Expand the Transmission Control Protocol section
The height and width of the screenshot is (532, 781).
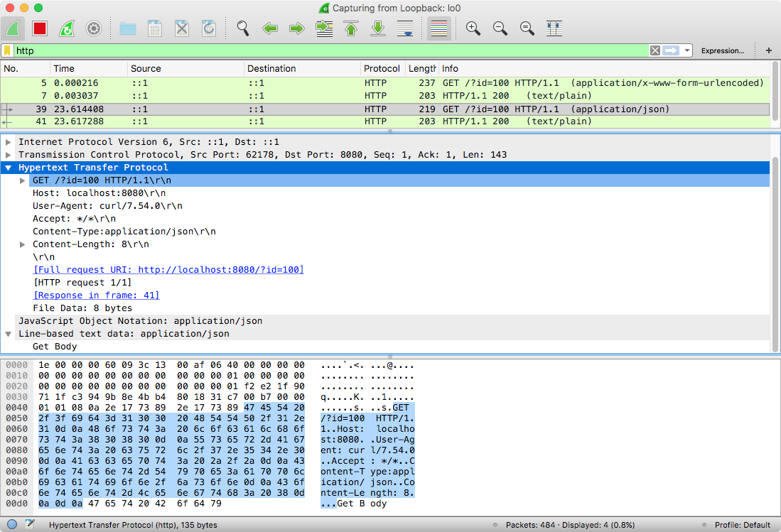click(x=9, y=155)
